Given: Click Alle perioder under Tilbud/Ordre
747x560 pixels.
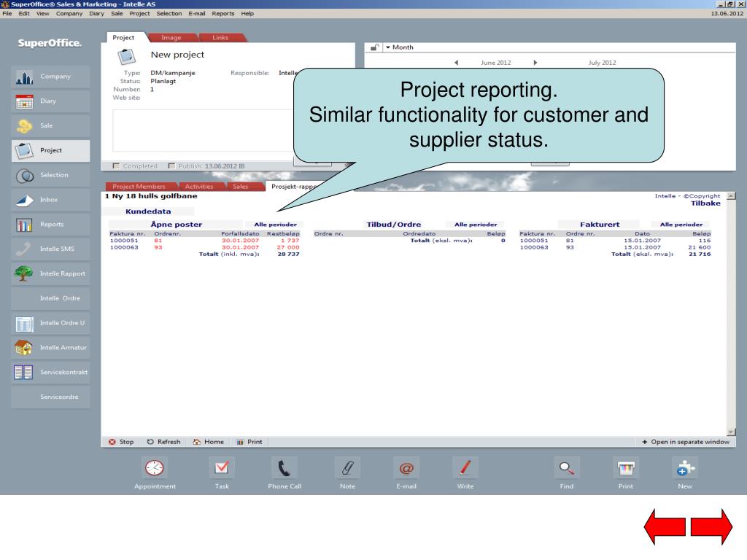Looking at the screenshot, I should click(x=476, y=225).
